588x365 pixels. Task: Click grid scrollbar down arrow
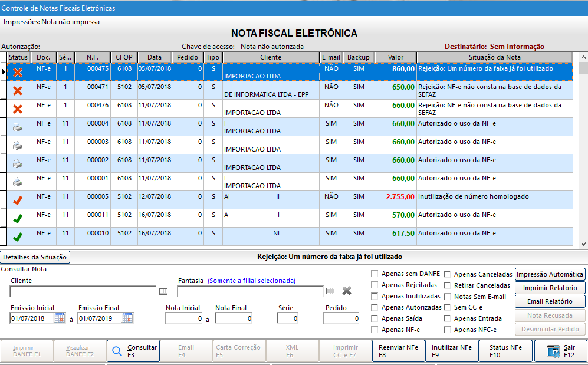point(583,244)
